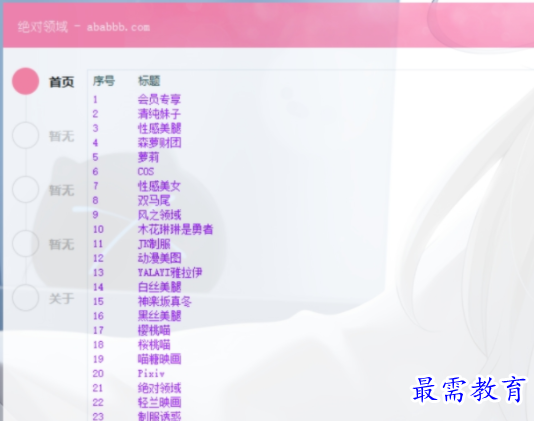Click the 标题 column header

pyautogui.click(x=149, y=81)
